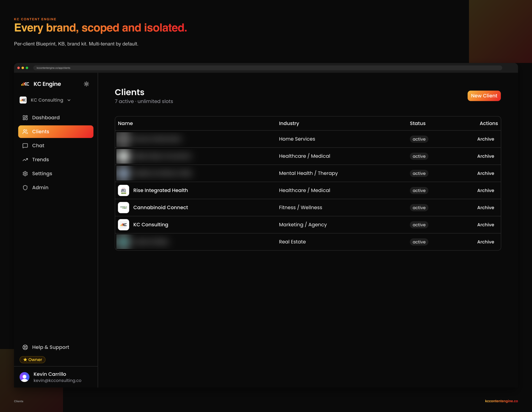Click the Actions column header

click(489, 123)
